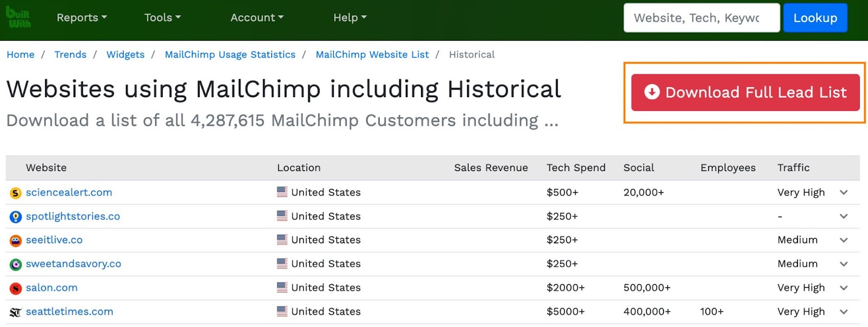This screenshot has width=868, height=327.
Task: Expand the sweetandsavory.co row chevron
Action: tap(844, 264)
